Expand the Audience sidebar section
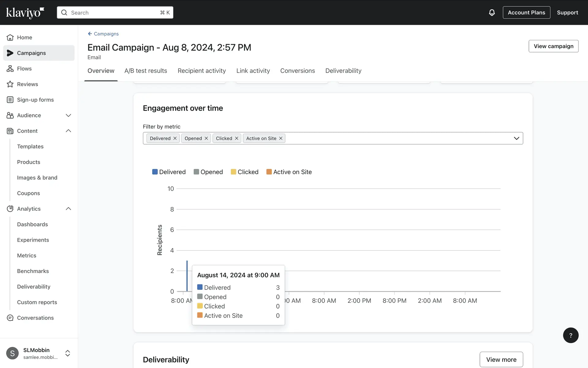Screen dimensions: 588x368 (x=68, y=115)
